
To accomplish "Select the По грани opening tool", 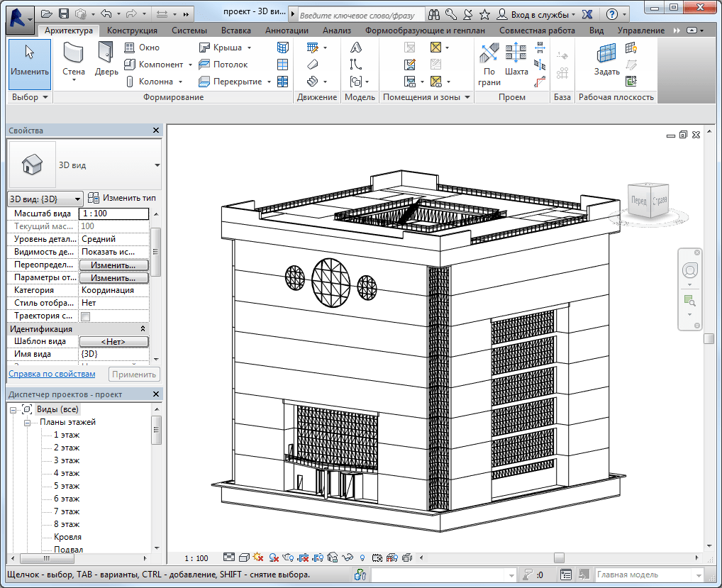I will tap(489, 65).
